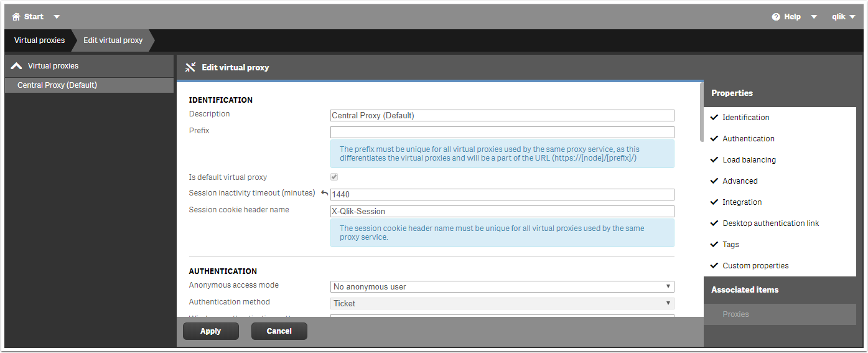Click the Start home icon

click(16, 17)
